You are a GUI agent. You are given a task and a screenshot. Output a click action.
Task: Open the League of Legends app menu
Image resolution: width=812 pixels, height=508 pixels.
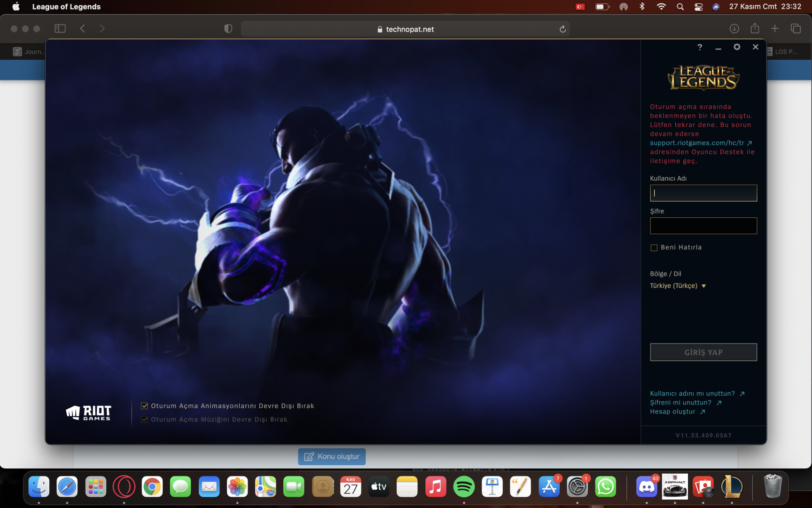tap(66, 7)
